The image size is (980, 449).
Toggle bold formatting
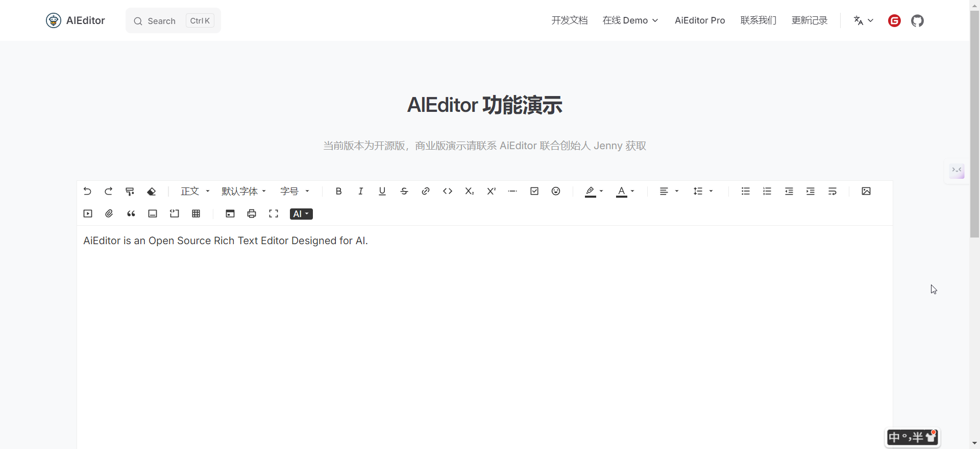[338, 191]
